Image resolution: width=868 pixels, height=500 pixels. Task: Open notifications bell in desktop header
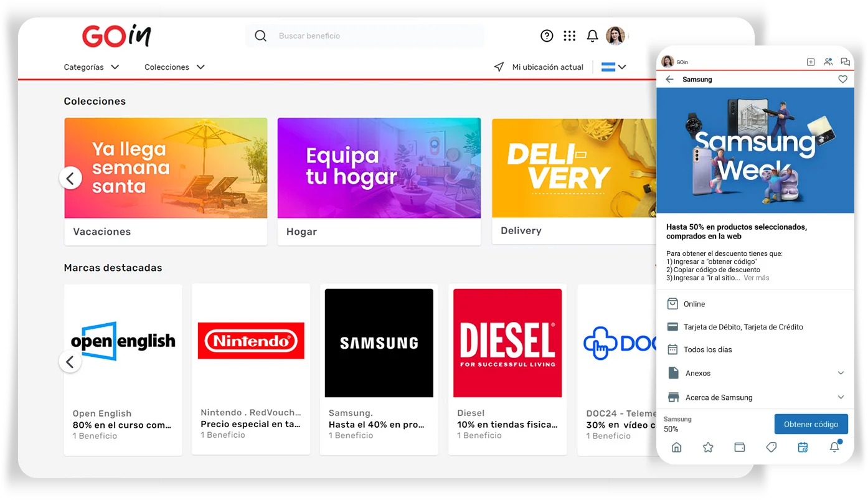point(592,36)
